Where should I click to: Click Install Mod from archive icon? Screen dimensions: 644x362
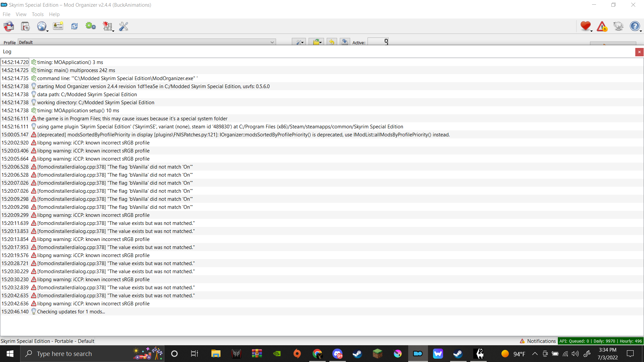click(x=25, y=26)
